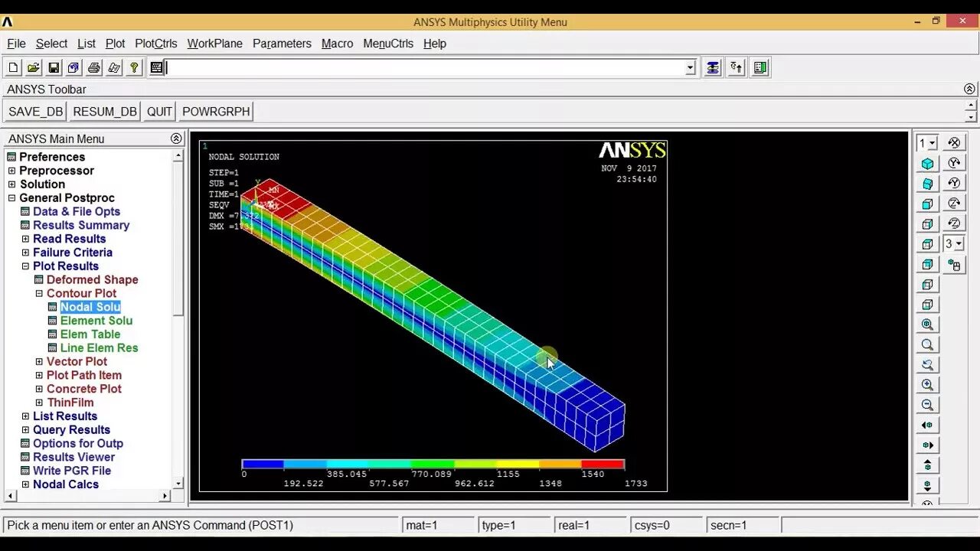This screenshot has width=980, height=551.
Task: Click the Main Menu horizontal scroll right arrow
Action: (165, 496)
